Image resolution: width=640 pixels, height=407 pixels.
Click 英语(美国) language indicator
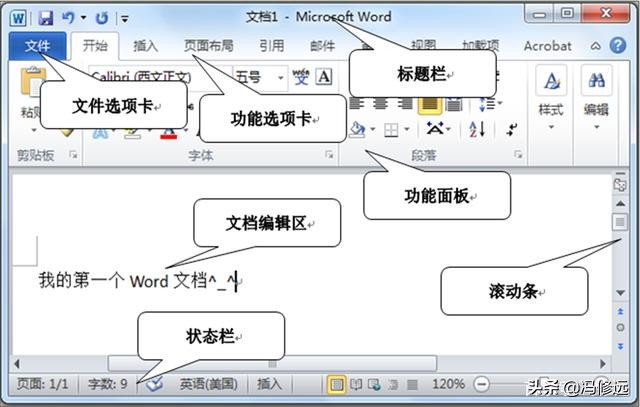pos(209,384)
